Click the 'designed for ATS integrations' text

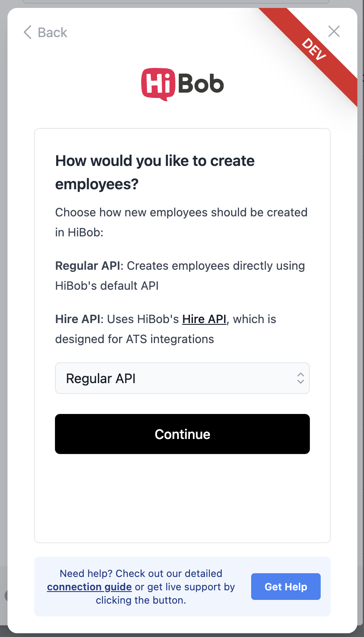coord(135,339)
